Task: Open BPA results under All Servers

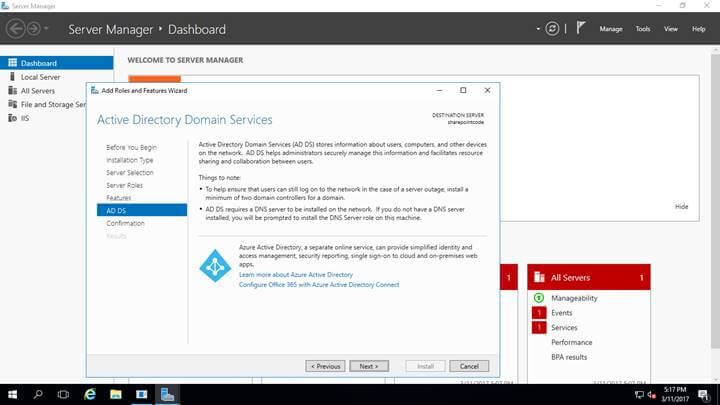Action: click(569, 357)
